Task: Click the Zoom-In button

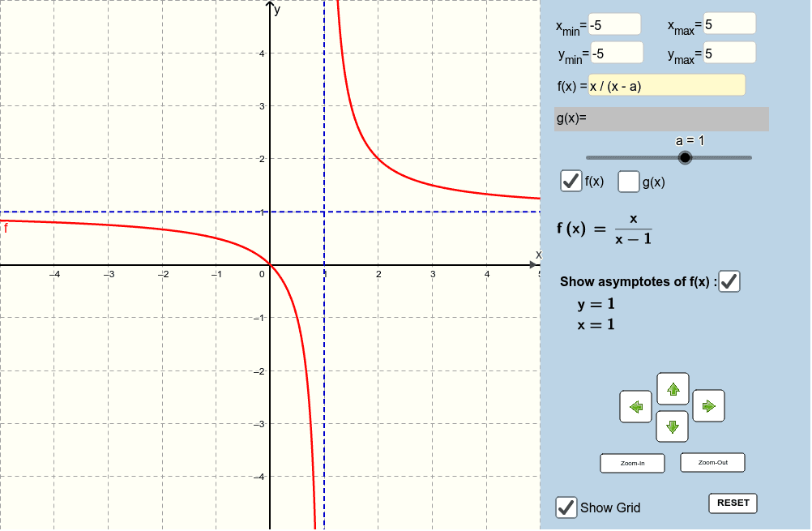Action: tap(632, 463)
